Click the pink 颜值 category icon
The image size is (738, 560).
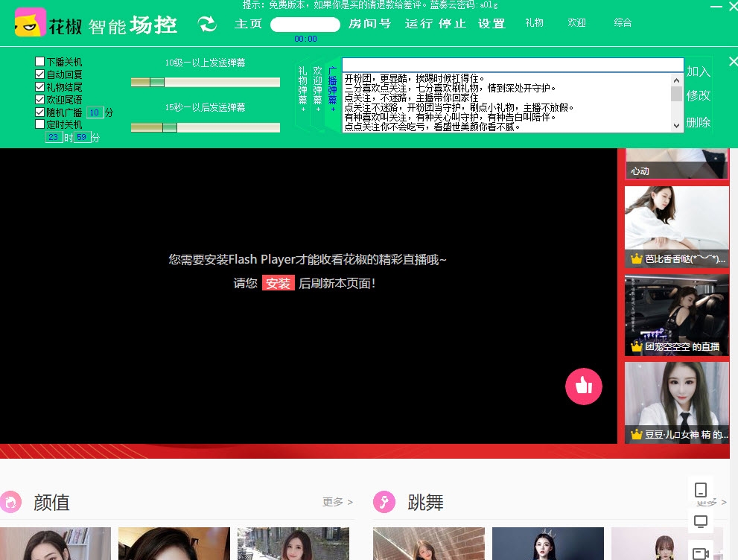coord(10,502)
